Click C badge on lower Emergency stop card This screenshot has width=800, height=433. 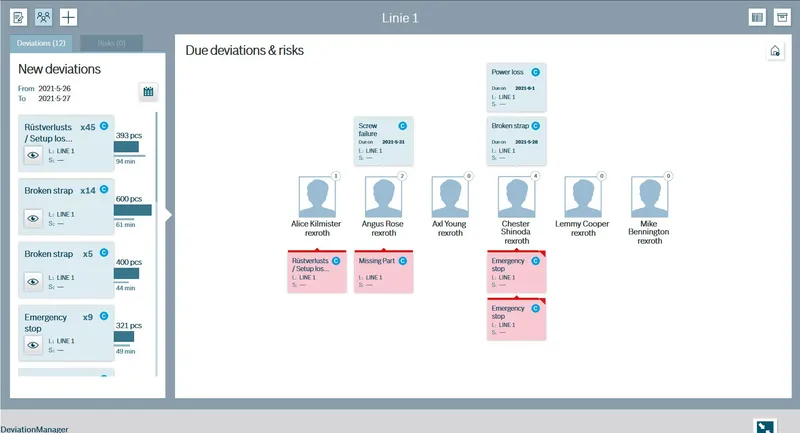coord(536,308)
